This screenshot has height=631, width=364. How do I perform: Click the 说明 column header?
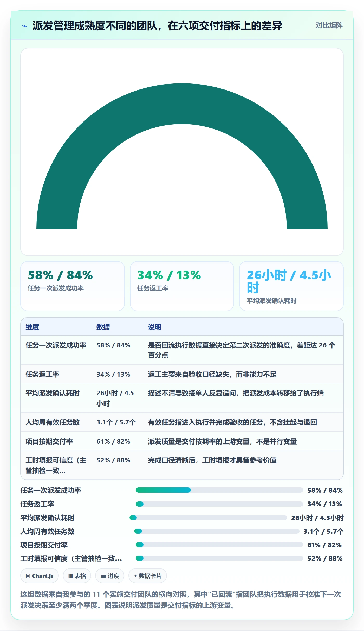click(155, 327)
